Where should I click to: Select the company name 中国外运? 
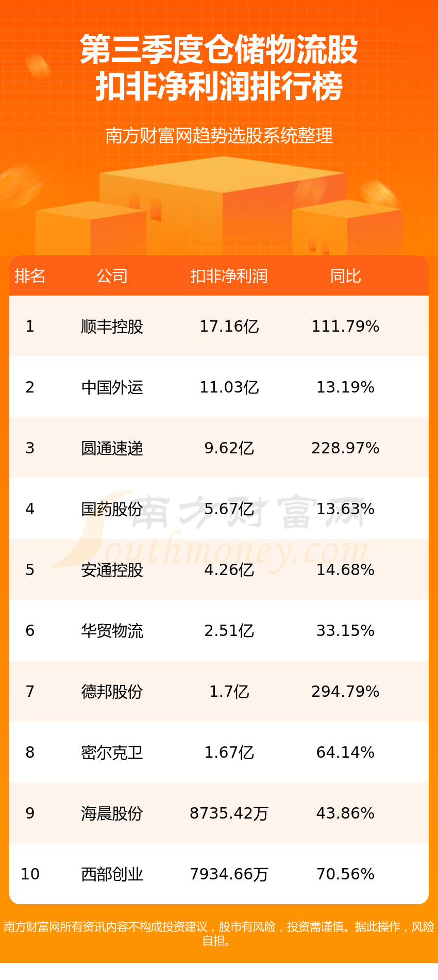point(112,387)
